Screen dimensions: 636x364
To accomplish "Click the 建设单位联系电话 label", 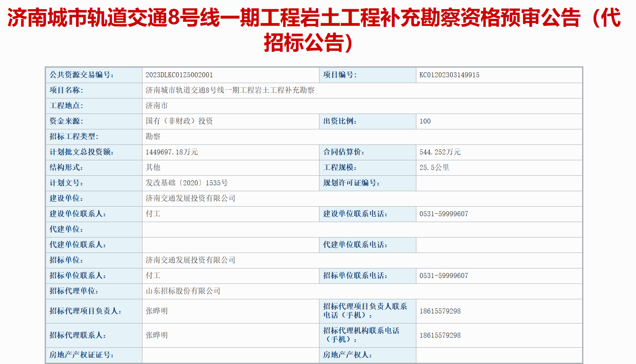I will [x=355, y=214].
